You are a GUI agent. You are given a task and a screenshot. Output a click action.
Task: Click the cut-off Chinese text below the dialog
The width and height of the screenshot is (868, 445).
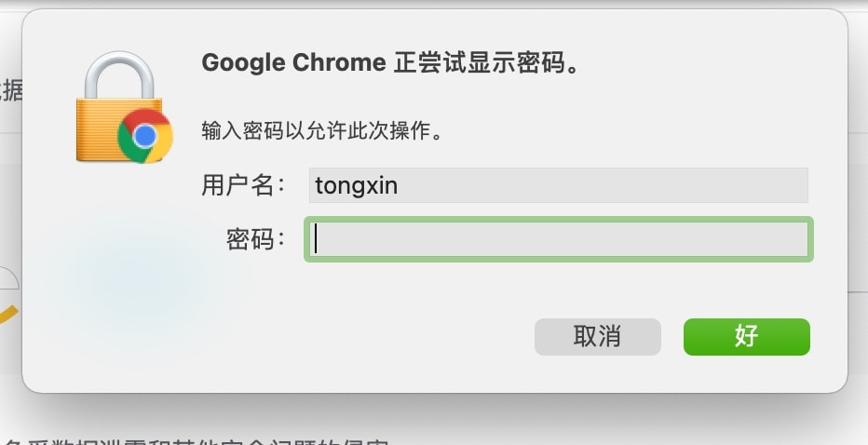coord(194,441)
